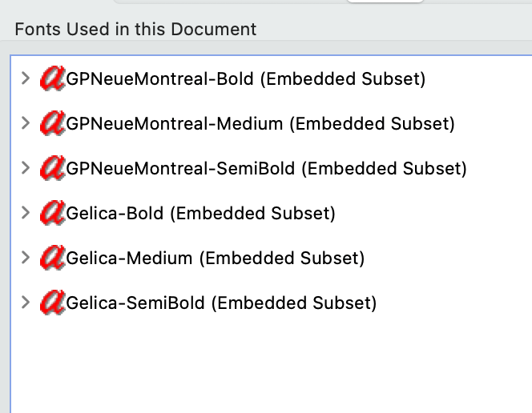
Task: Select the GPNeueMontreal-Bold (Embedded Subset) row
Action: click(246, 79)
